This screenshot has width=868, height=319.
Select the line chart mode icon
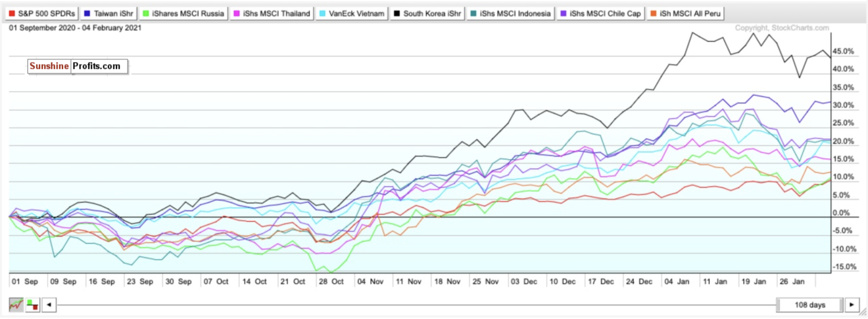pos(16,305)
